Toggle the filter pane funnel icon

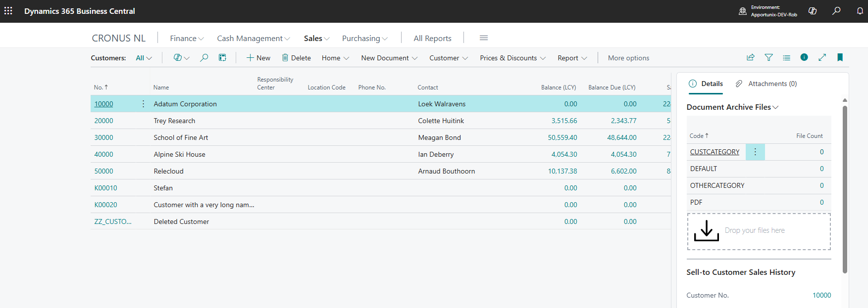[768, 57]
